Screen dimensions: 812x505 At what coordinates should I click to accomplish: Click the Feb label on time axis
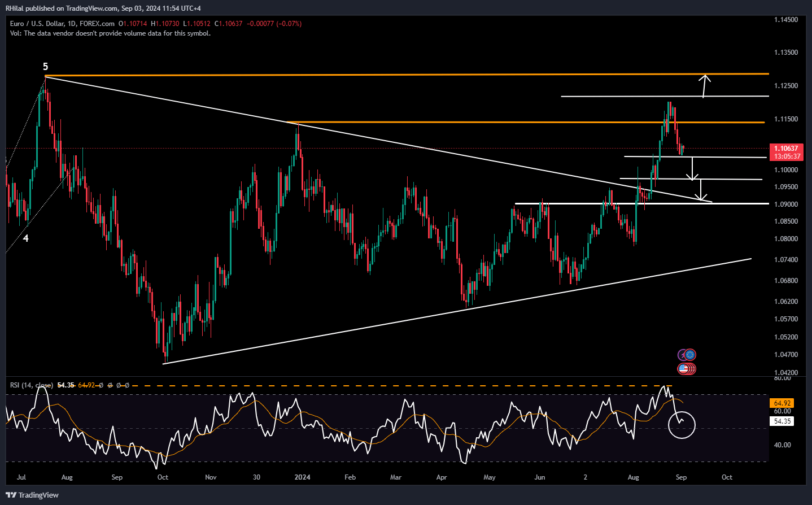(x=350, y=477)
